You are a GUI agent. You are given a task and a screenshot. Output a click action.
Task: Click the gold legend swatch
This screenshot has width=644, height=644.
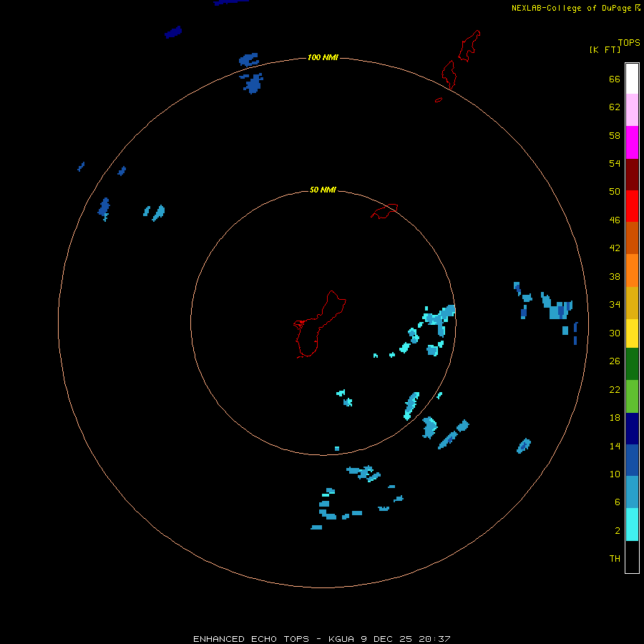pos(632,302)
